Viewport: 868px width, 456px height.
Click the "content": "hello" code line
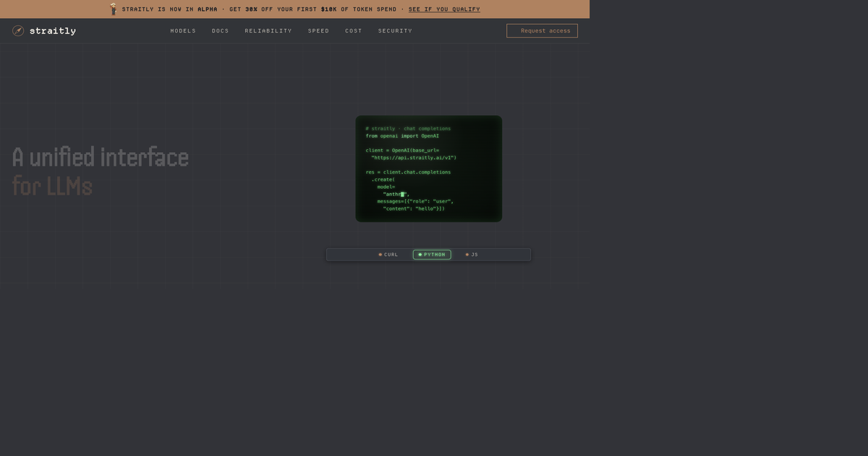click(x=414, y=208)
